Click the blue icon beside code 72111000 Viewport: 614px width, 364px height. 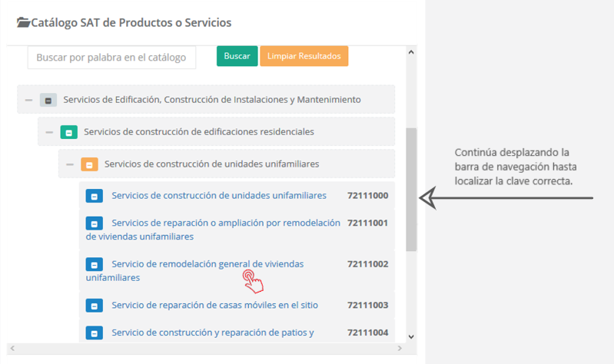click(94, 196)
